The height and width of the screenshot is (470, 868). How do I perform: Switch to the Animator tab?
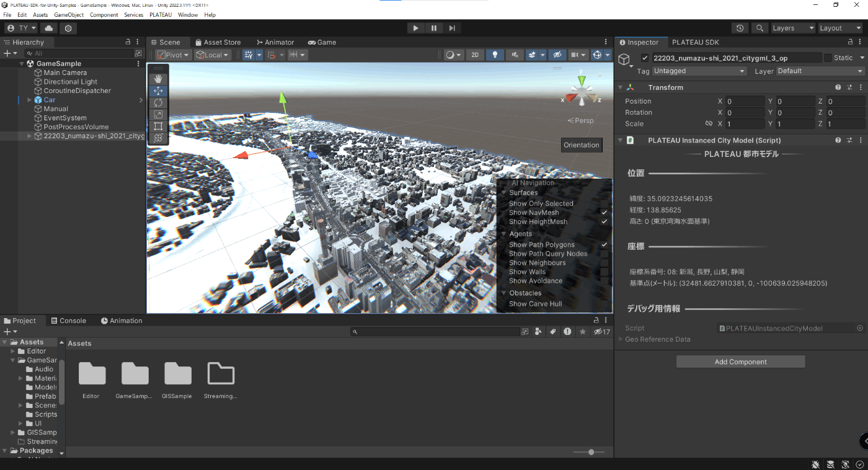click(x=275, y=42)
